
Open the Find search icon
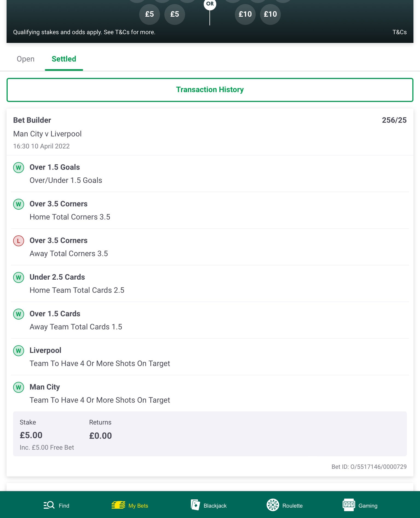click(49, 505)
